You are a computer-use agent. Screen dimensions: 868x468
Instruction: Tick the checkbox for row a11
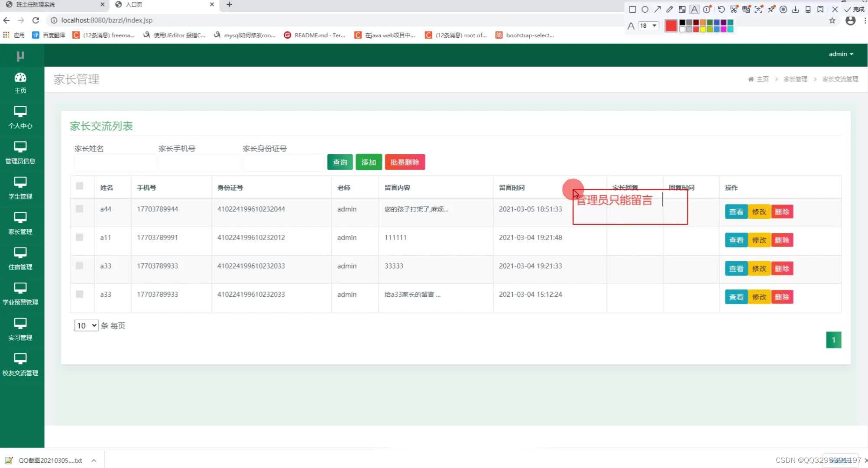(80, 237)
